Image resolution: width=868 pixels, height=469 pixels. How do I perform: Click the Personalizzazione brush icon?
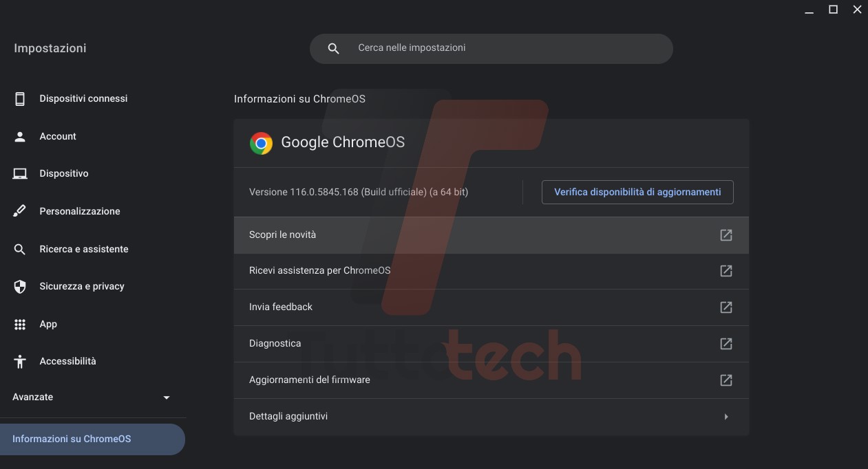20,211
